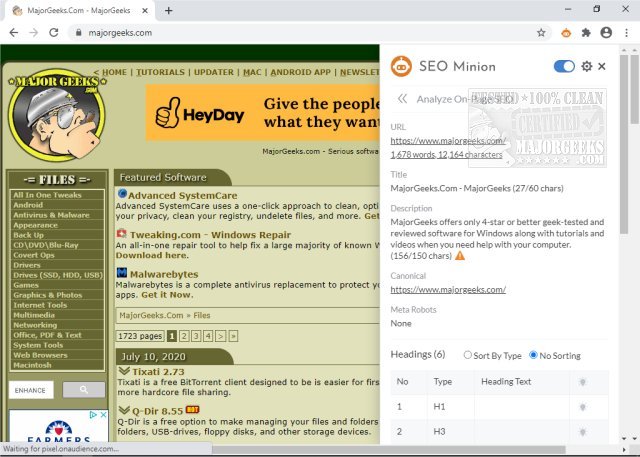Open the Chrome three-dot menu
Image resolution: width=640 pixels, height=457 pixels.
point(626,33)
